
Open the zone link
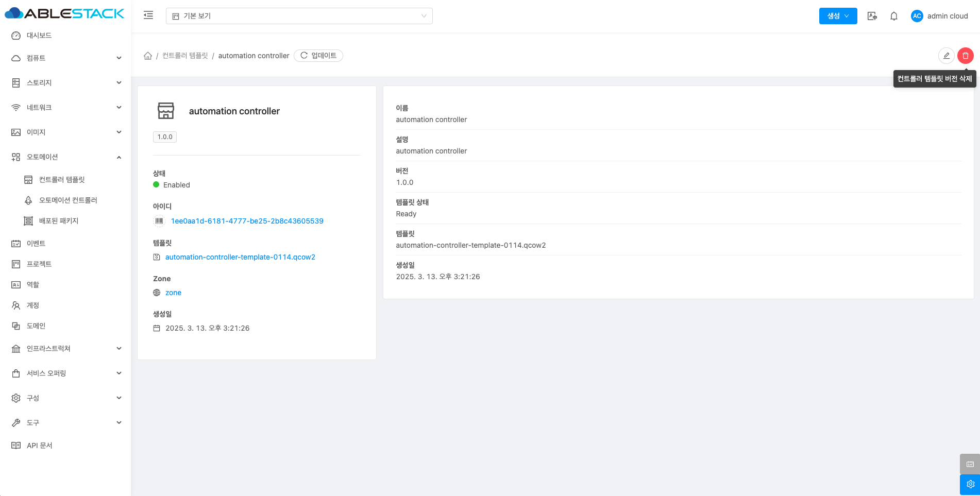tap(173, 293)
